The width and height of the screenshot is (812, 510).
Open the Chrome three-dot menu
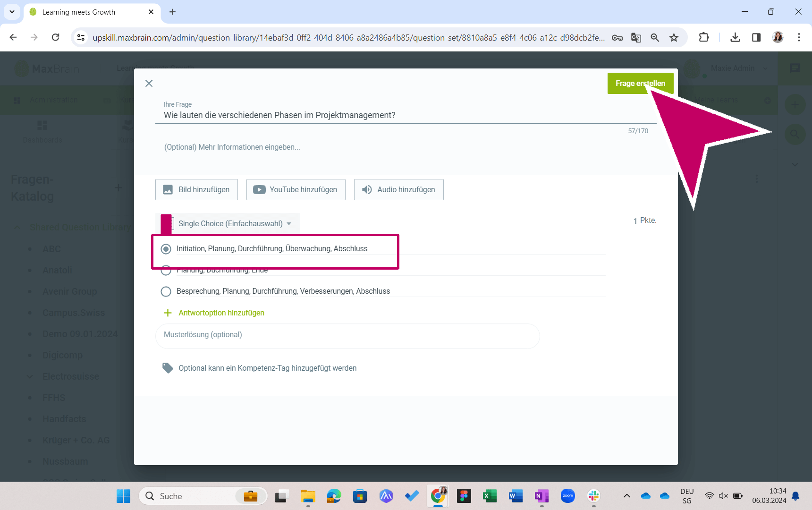[x=799, y=37]
